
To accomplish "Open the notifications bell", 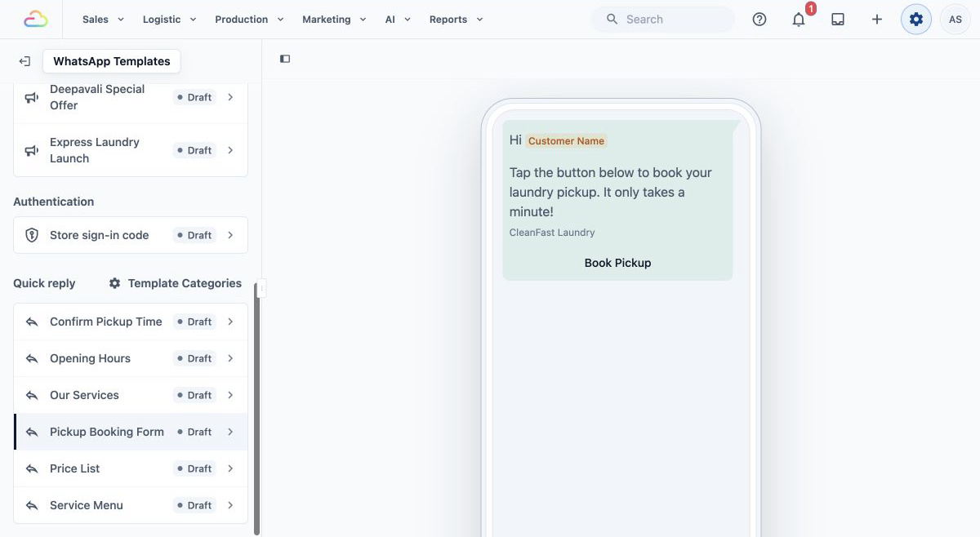I will coord(799,20).
